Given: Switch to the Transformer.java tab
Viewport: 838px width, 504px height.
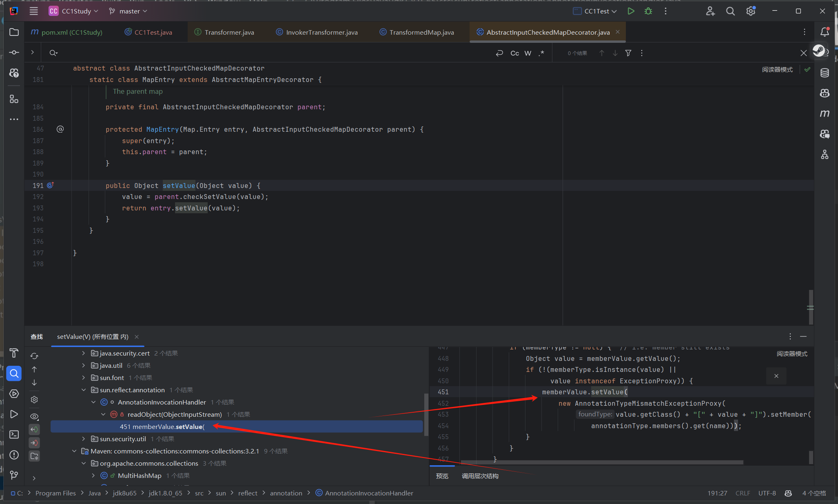Looking at the screenshot, I should (224, 32).
